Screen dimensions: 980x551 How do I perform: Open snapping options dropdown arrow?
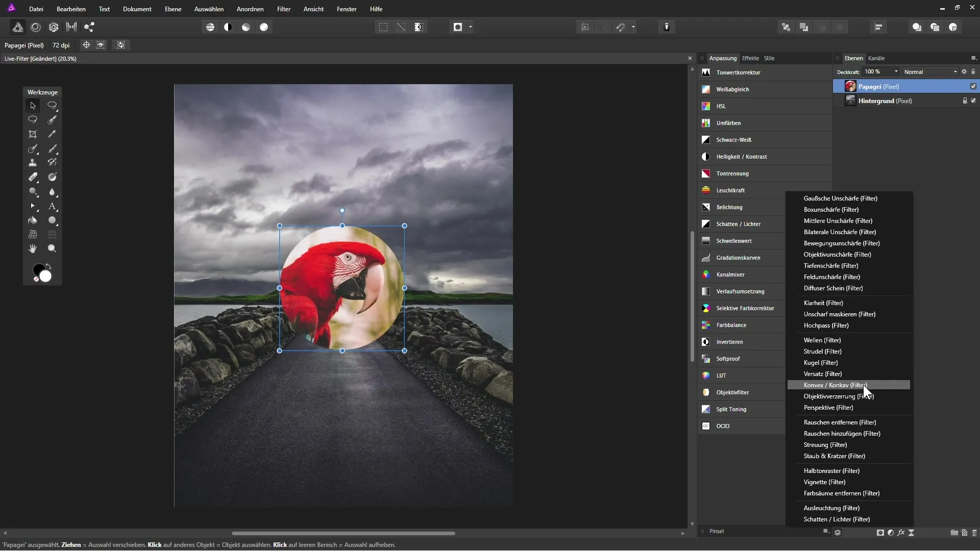tap(633, 27)
